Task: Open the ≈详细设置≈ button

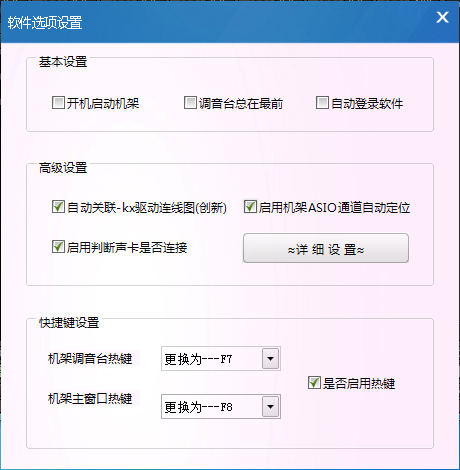Action: click(x=326, y=248)
